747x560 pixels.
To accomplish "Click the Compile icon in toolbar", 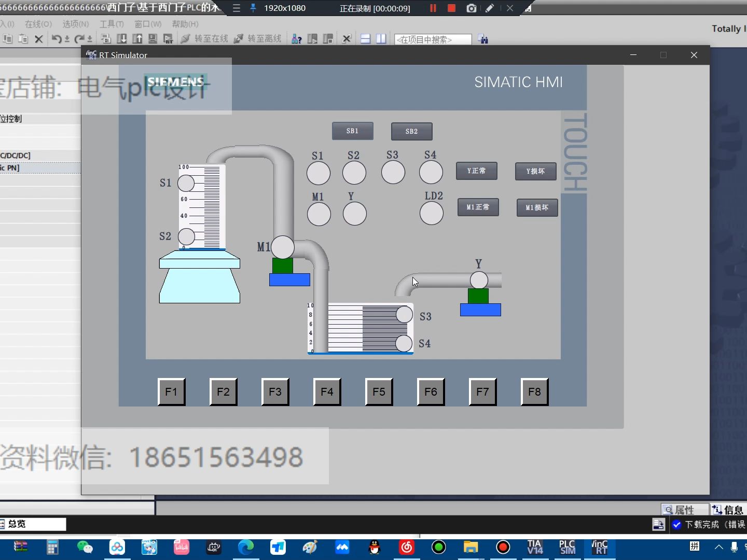I will click(106, 39).
